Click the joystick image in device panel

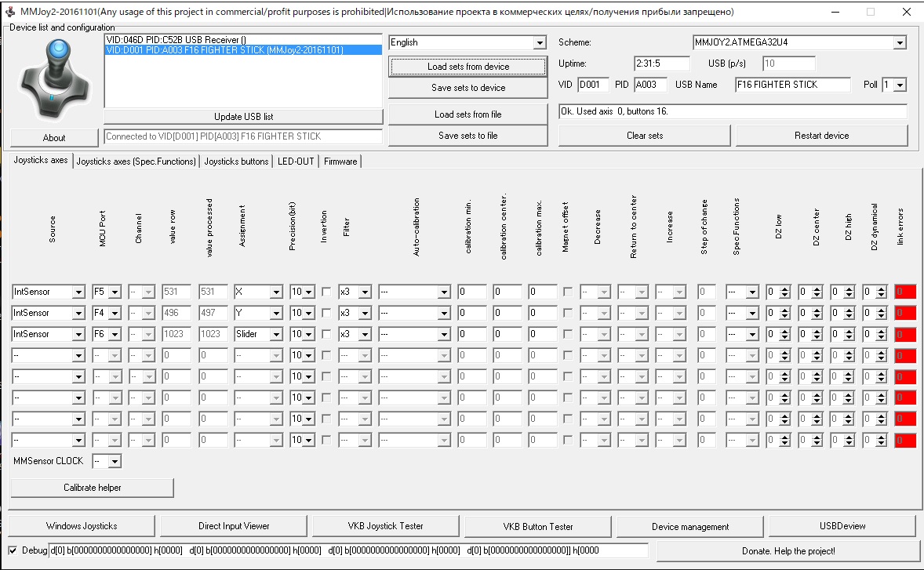coord(53,78)
